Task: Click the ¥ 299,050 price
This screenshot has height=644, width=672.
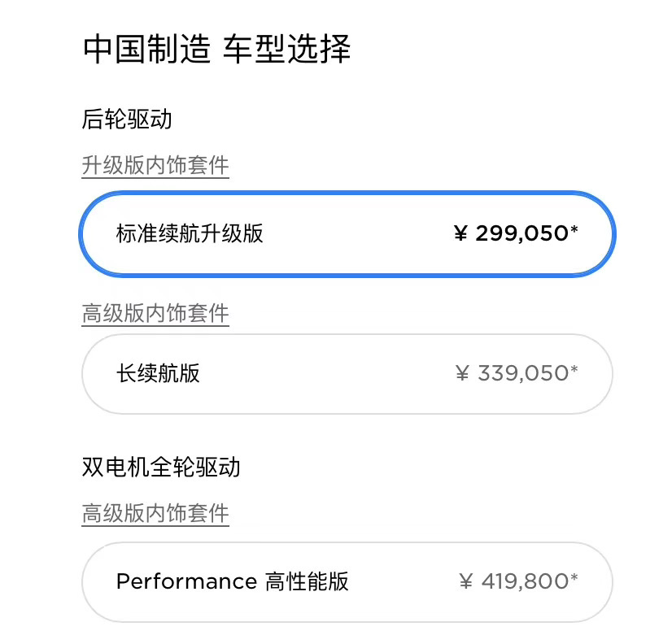Action: point(521,234)
